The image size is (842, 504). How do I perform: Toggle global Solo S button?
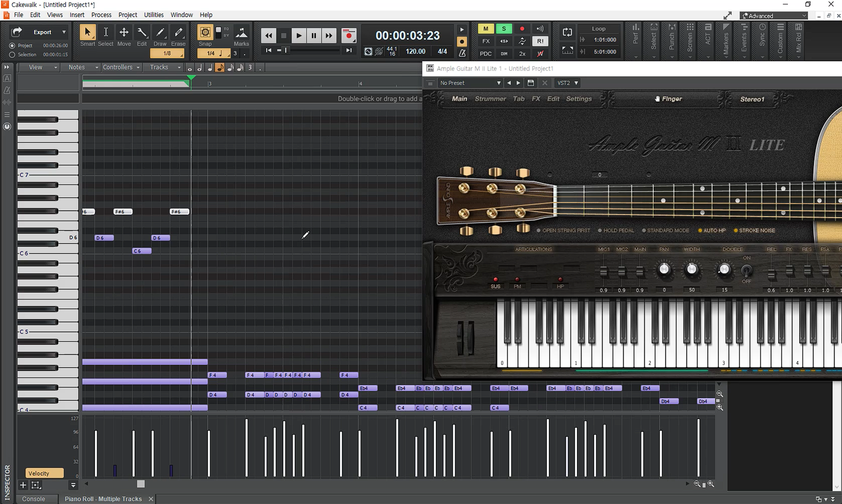(503, 29)
